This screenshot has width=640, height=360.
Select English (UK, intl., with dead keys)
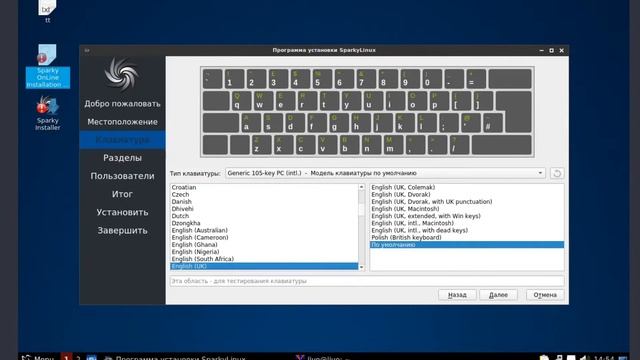pos(467,230)
